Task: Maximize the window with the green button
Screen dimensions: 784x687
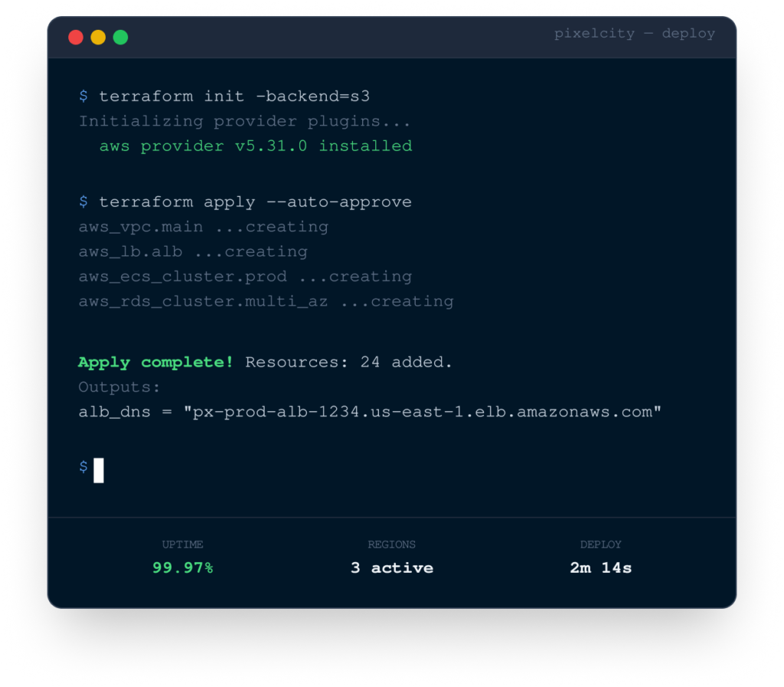Action: (121, 37)
